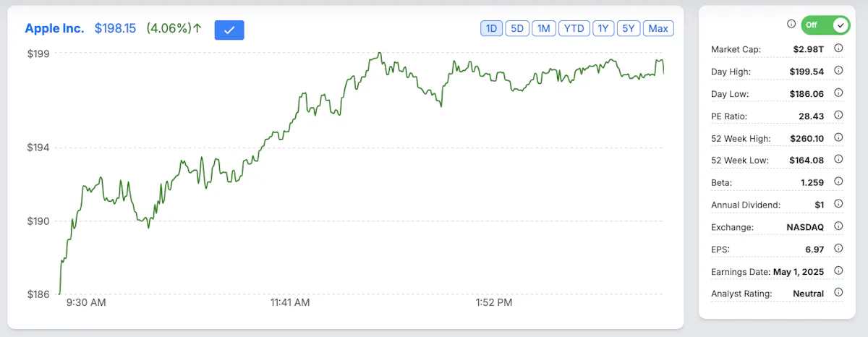Click the PE Ratio info icon

coord(839,116)
